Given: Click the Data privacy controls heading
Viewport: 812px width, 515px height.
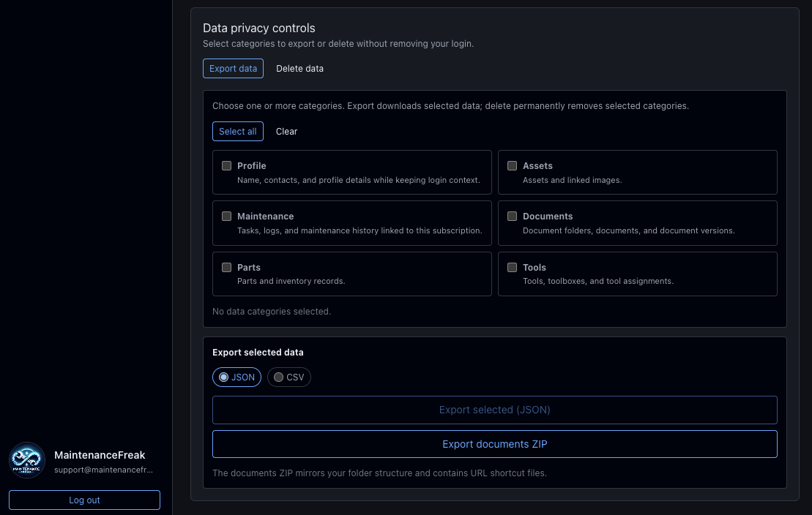Looking at the screenshot, I should pos(259,28).
